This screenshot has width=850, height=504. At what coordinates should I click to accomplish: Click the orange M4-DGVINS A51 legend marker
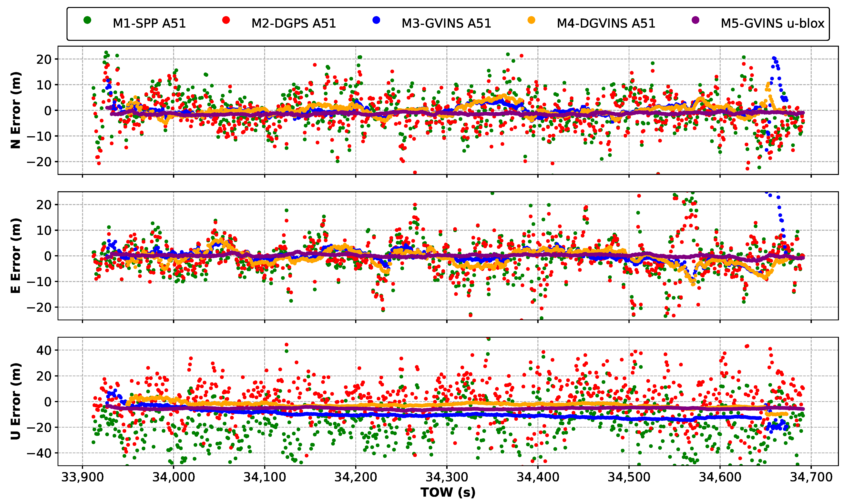pyautogui.click(x=531, y=20)
